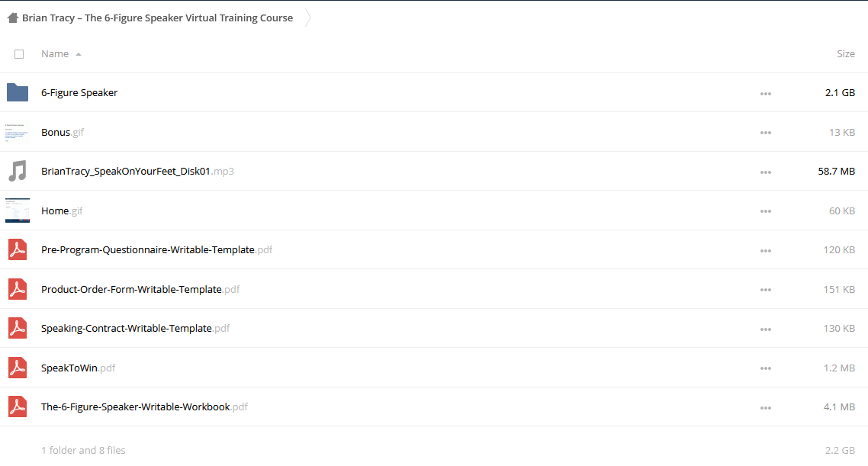868x466 pixels.
Task: Open BrianTracy_SpeakOnYourFeet_Disk01.mp3 file name
Action: pyautogui.click(x=137, y=171)
